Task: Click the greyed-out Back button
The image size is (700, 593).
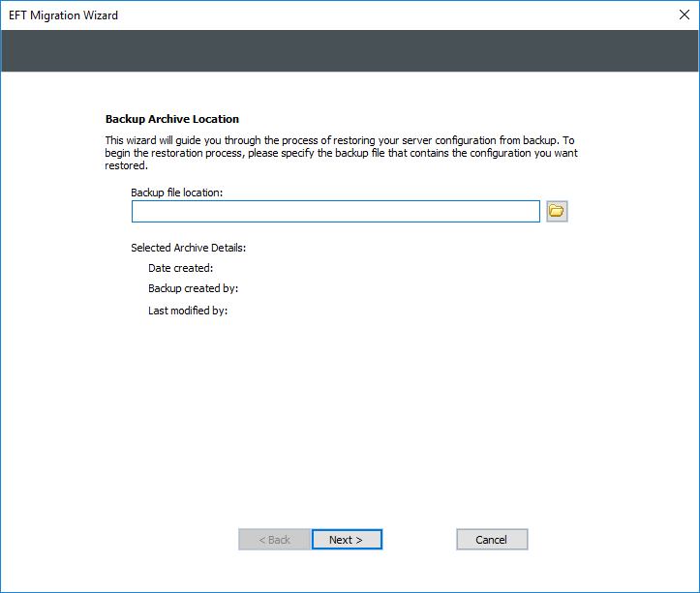Action: 274,539
